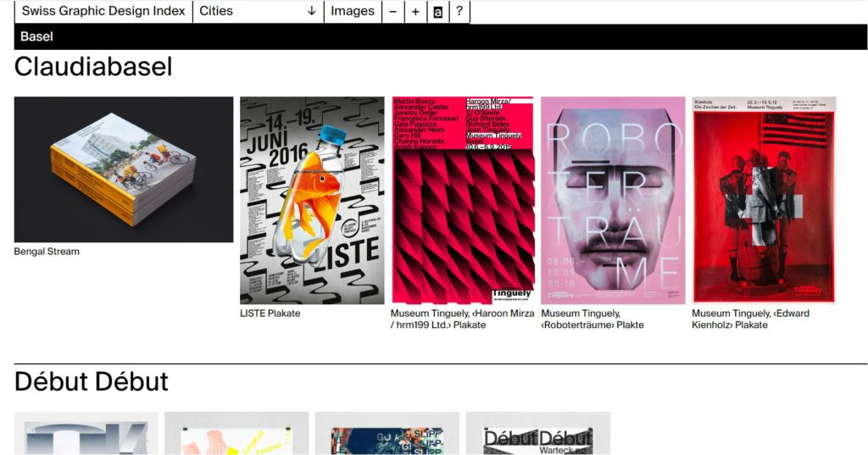Decrease image size with minus button
Image resolution: width=868 pixels, height=455 pixels.
pyautogui.click(x=393, y=12)
